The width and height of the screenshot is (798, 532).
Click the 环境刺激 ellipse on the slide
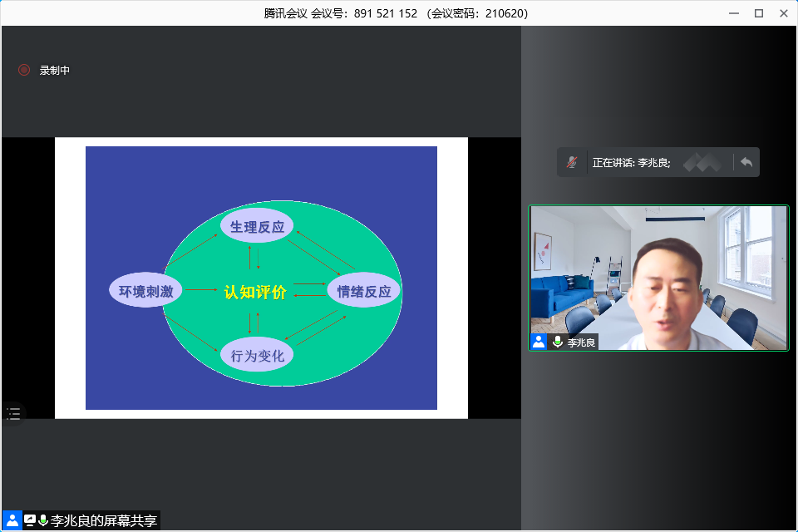(x=145, y=291)
